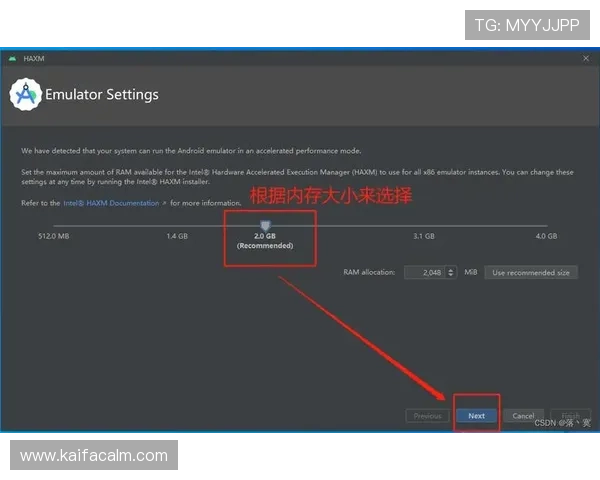Click the MiB unit label
600x480 pixels.
[x=470, y=272]
